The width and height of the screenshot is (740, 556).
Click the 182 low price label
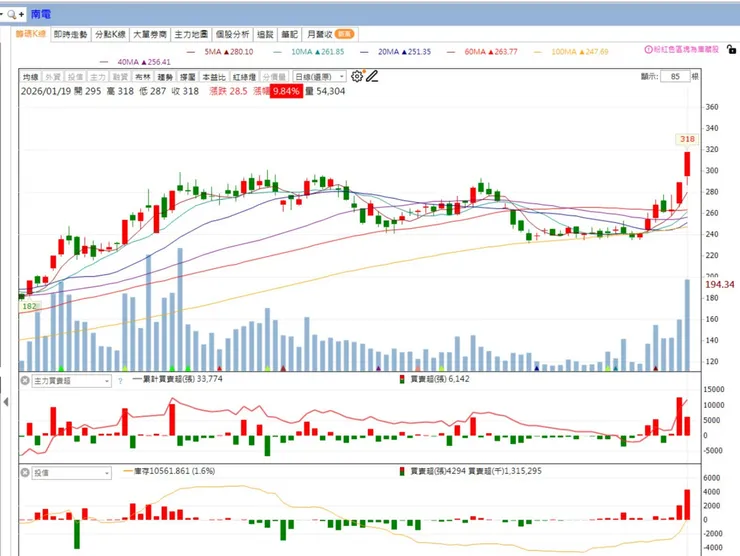(x=29, y=306)
